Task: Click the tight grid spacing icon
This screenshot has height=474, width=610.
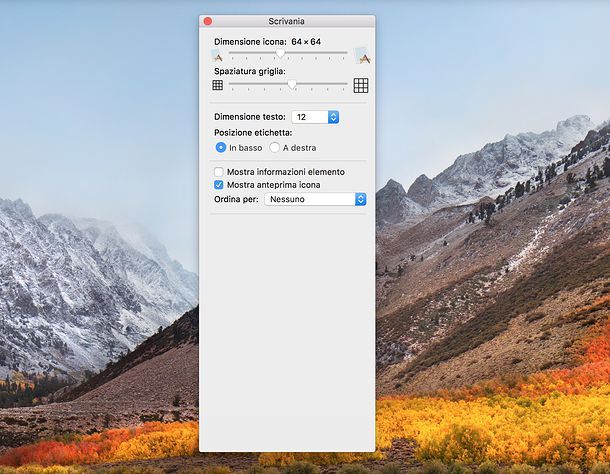Action: click(218, 86)
